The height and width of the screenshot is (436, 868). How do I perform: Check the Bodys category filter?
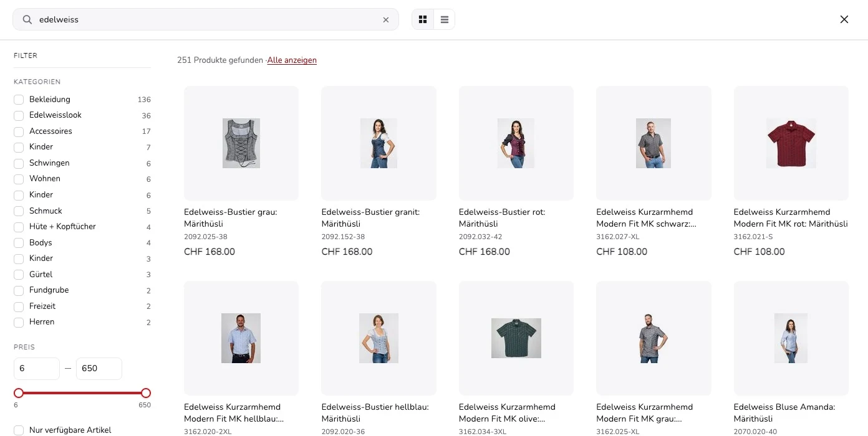[19, 243]
